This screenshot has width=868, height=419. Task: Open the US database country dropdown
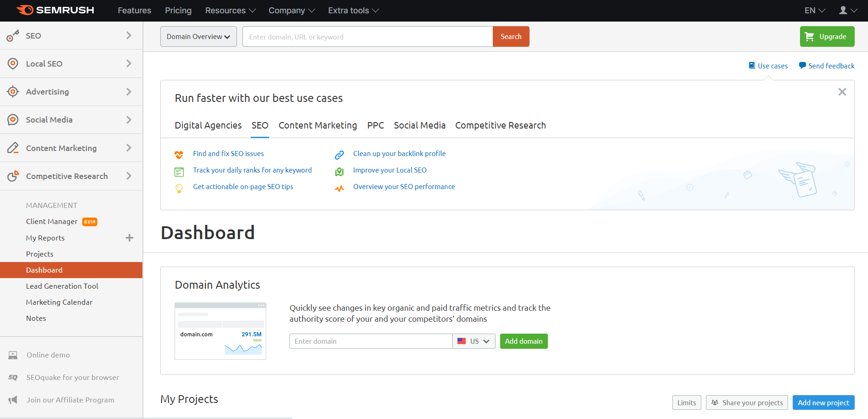[x=474, y=341]
